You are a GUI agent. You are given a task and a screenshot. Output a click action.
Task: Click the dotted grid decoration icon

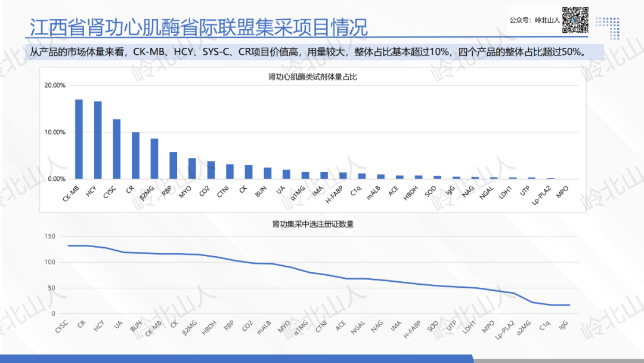pos(608,29)
